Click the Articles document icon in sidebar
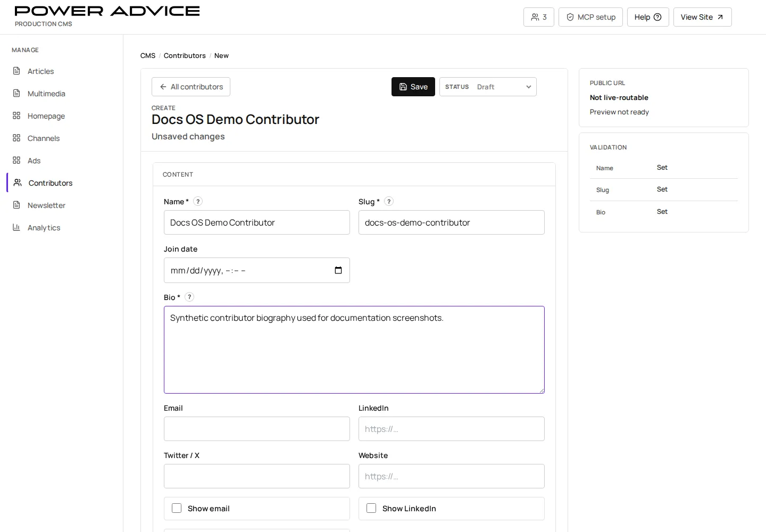The height and width of the screenshot is (532, 766). [x=16, y=71]
